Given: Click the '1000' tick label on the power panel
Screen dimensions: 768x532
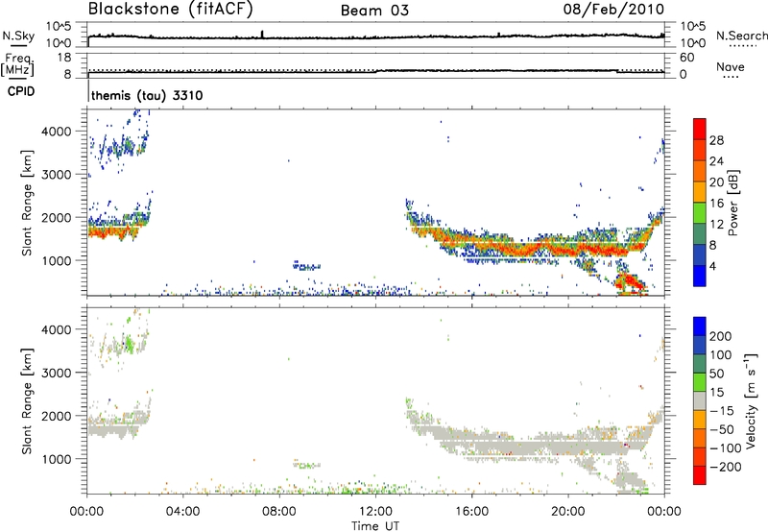Looking at the screenshot, I should point(57,260).
